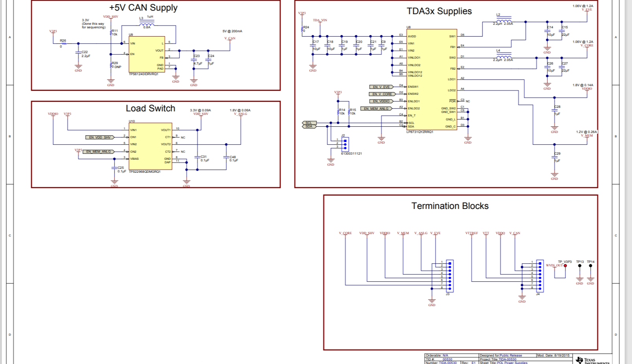Viewport: 632px width, 364px height.
Task: Click the SCL bus port label
Action: pyautogui.click(x=309, y=123)
